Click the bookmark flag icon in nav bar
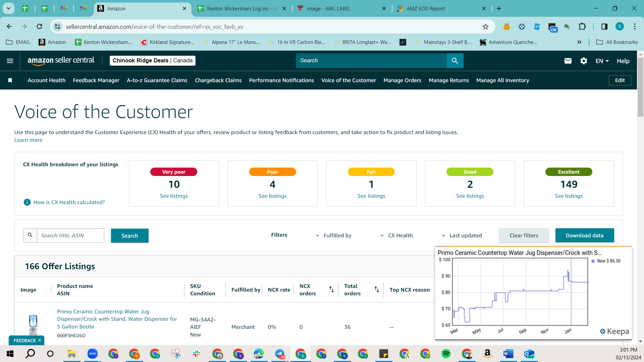Screen dimensions: 644x362 (10, 80)
